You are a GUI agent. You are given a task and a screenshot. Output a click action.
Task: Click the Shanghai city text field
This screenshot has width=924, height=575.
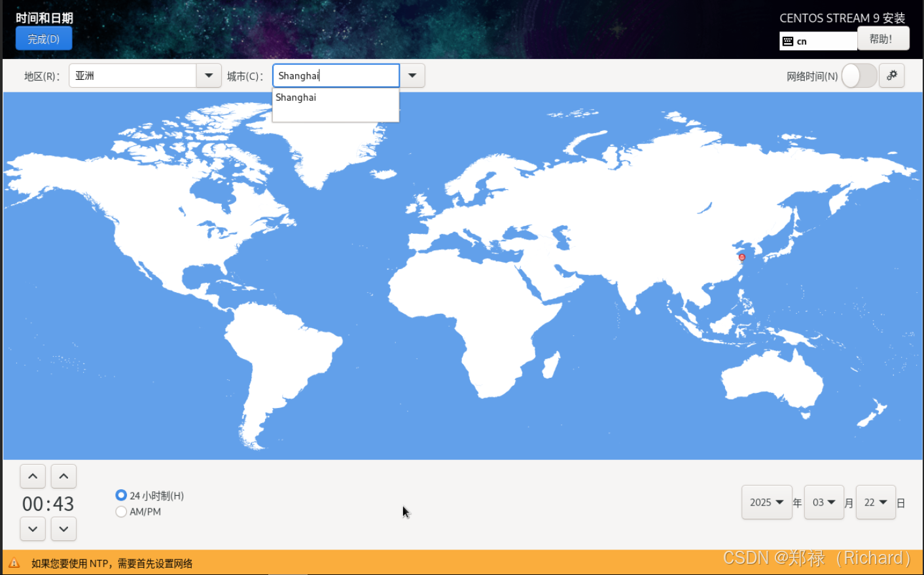(x=336, y=75)
